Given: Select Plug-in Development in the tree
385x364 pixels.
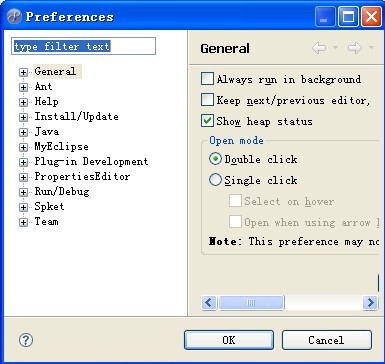Looking at the screenshot, I should (91, 162).
